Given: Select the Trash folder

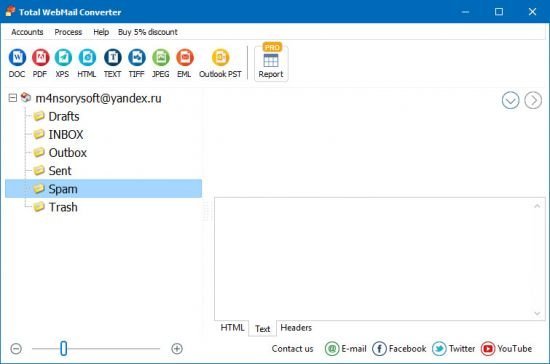Looking at the screenshot, I should 63,207.
